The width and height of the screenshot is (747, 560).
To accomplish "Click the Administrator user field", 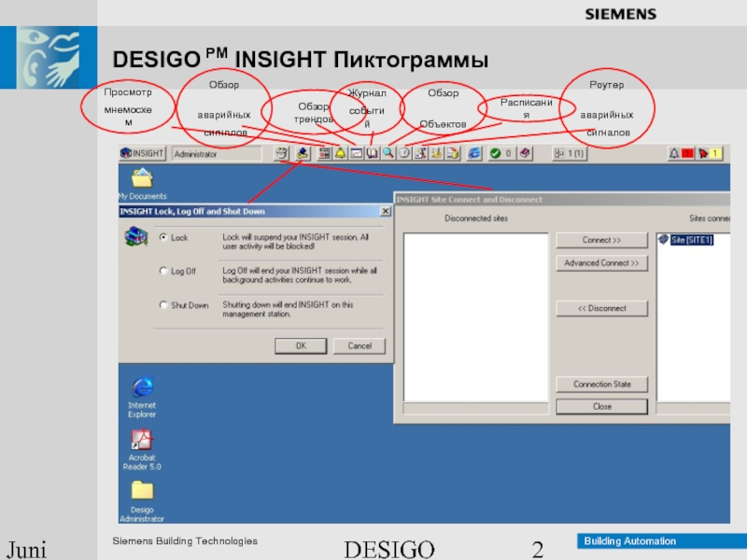I will pyautogui.click(x=217, y=154).
